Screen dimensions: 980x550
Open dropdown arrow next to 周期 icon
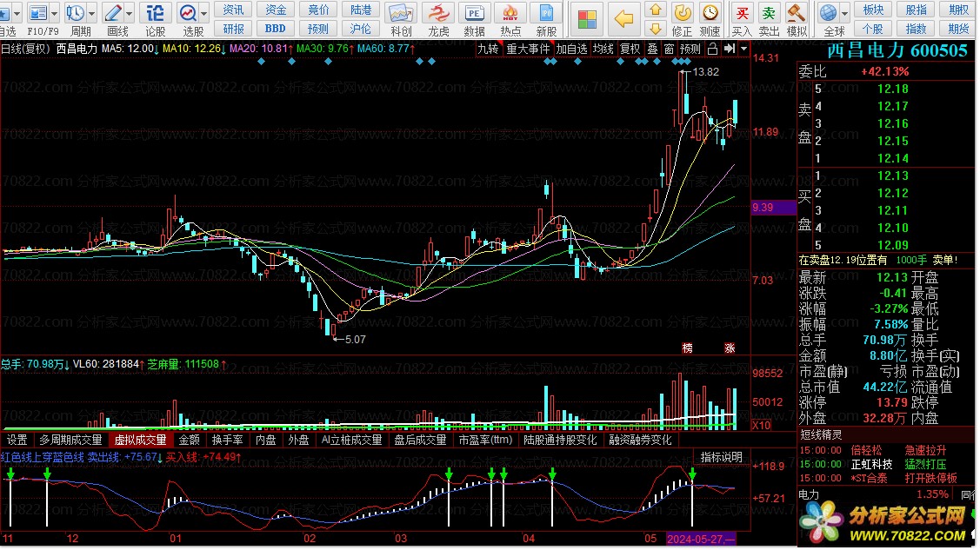(92, 12)
